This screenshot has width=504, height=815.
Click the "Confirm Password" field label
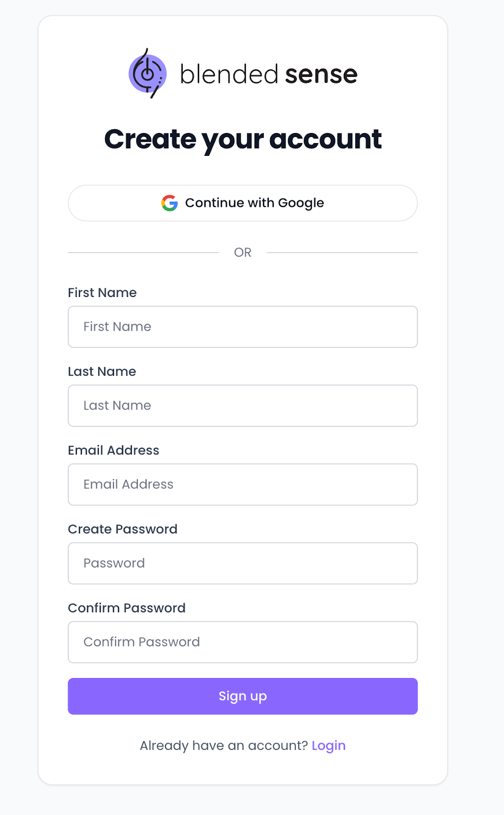click(x=127, y=608)
